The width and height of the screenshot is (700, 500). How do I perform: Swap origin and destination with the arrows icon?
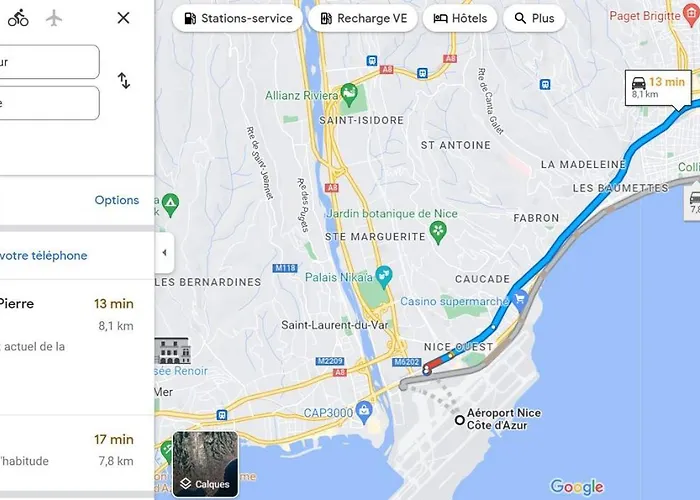(124, 81)
